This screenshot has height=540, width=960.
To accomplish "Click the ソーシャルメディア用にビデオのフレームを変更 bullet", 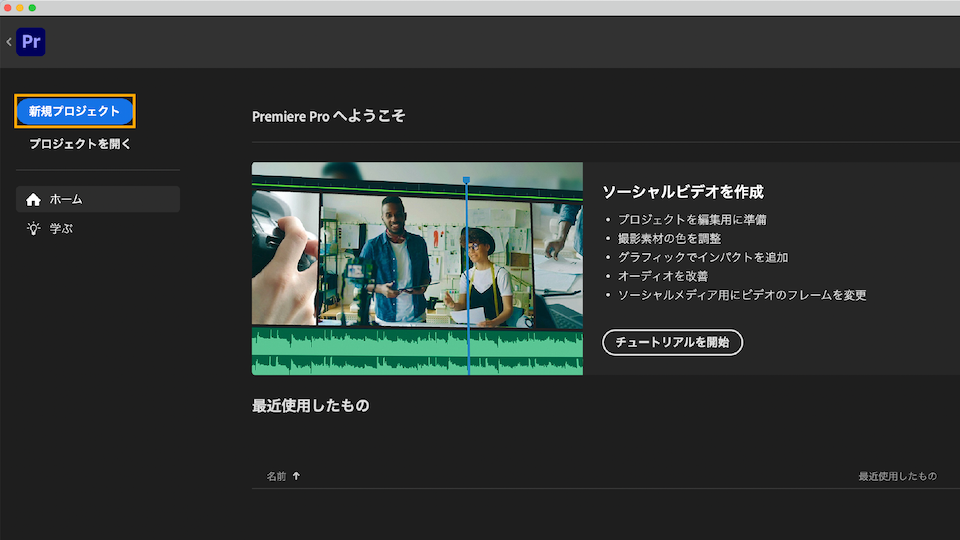I will pyautogui.click(x=742, y=295).
